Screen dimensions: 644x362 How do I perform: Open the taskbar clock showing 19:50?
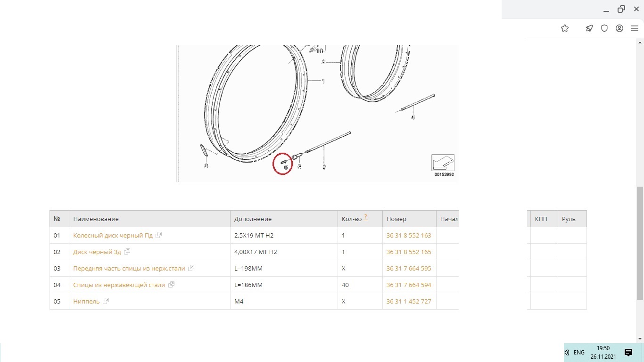[x=603, y=352]
